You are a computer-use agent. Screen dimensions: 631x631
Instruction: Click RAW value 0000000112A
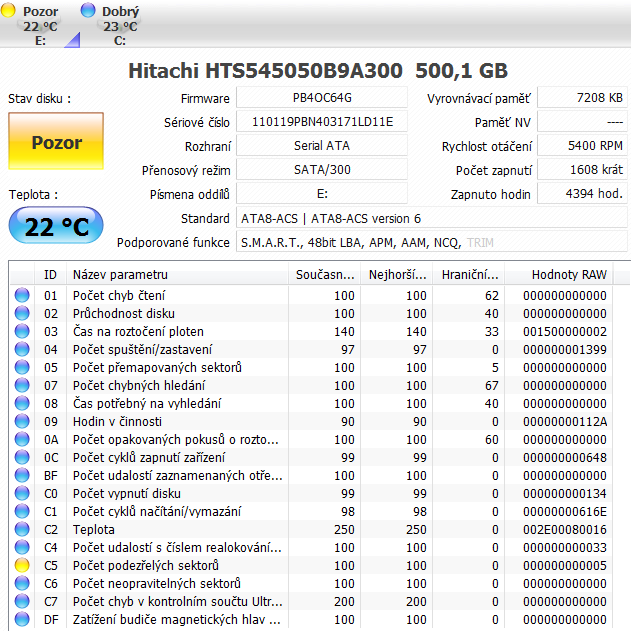pyautogui.click(x=565, y=421)
